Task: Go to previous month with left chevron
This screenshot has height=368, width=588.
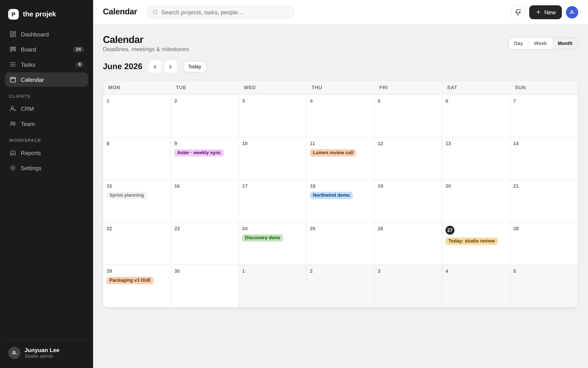Action: click(x=155, y=67)
